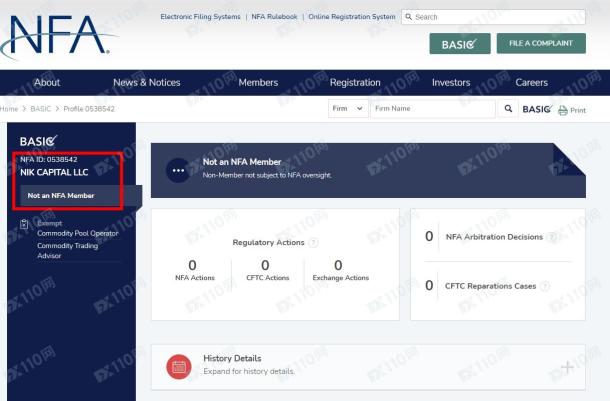
Task: Click the NIK CAPITAL LLC firm name
Action: tap(54, 172)
